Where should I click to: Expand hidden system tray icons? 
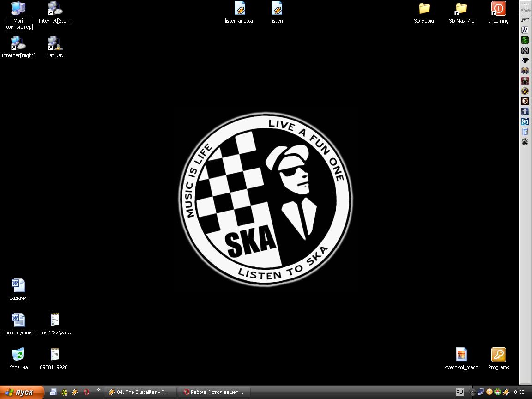(x=472, y=392)
